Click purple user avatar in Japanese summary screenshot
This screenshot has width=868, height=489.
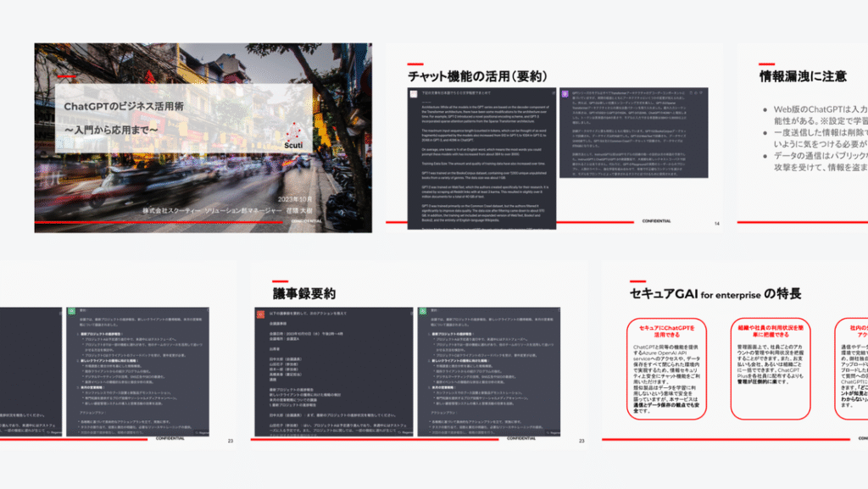tap(565, 94)
